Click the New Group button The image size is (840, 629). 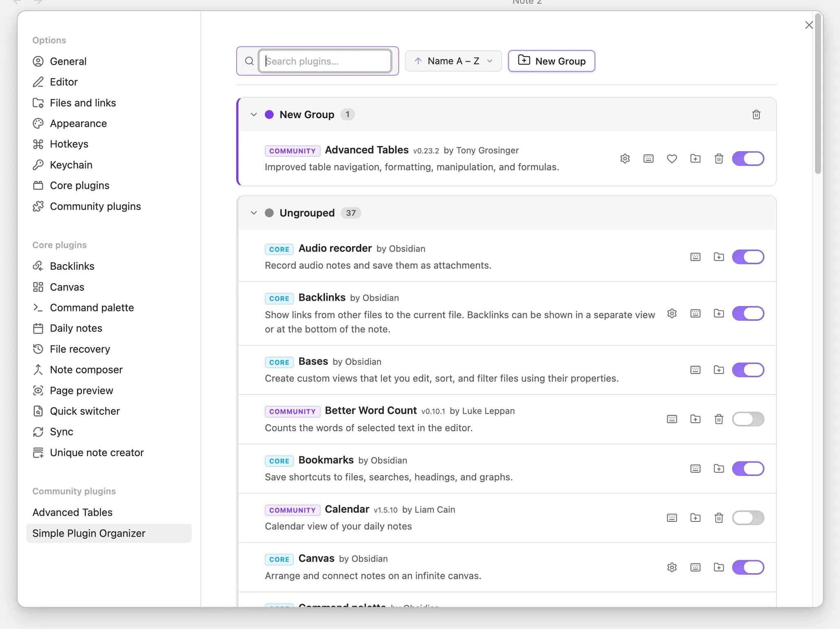(x=551, y=61)
